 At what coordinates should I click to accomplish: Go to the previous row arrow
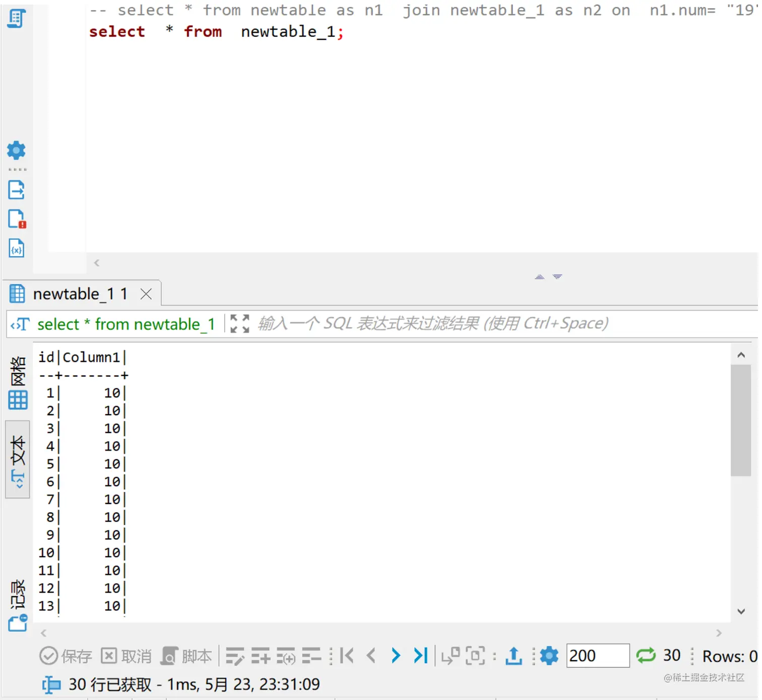(x=371, y=656)
